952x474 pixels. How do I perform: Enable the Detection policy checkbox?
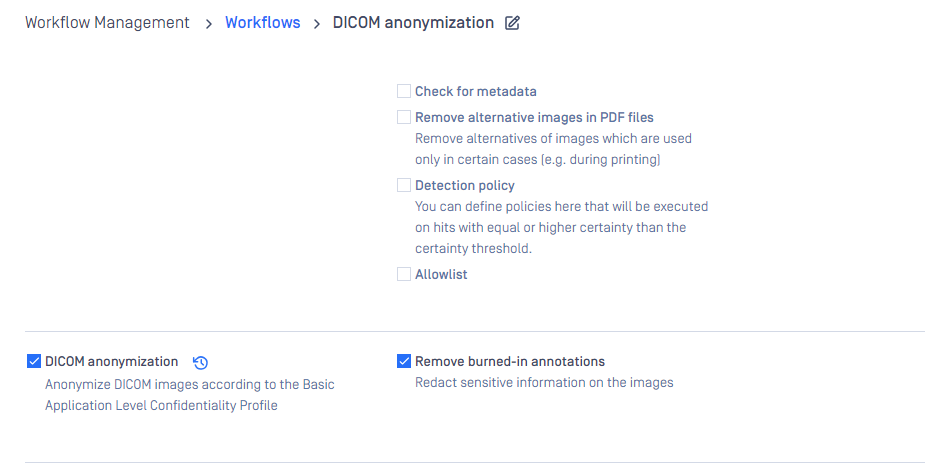(x=404, y=185)
